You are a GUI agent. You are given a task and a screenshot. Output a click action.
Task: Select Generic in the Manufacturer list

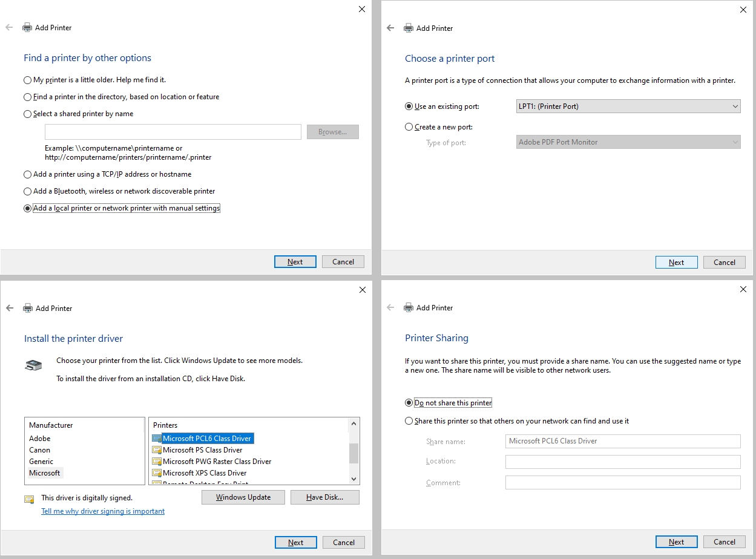click(41, 461)
